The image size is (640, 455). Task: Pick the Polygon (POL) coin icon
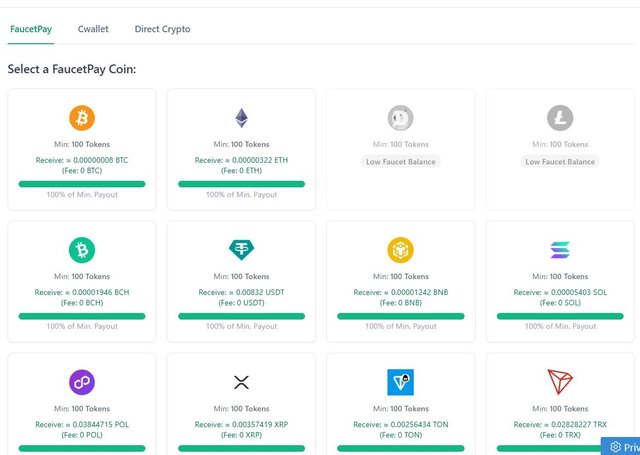click(x=82, y=382)
